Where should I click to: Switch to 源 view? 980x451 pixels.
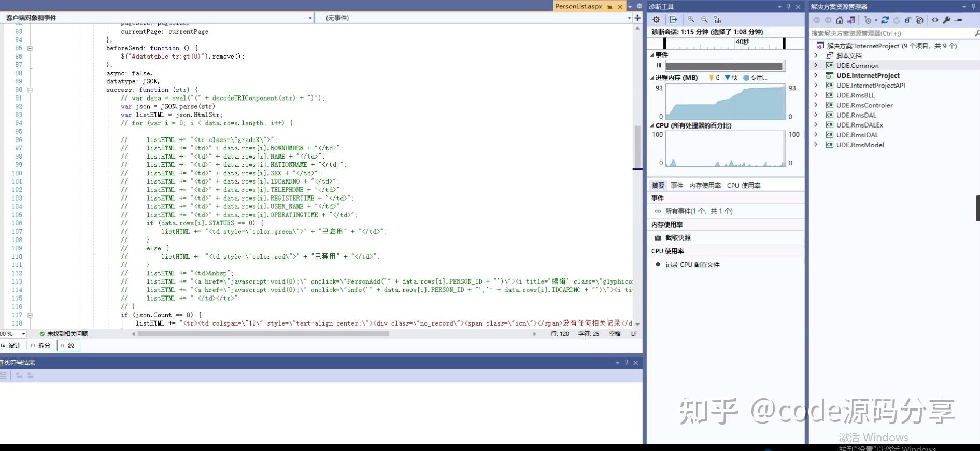68,346
